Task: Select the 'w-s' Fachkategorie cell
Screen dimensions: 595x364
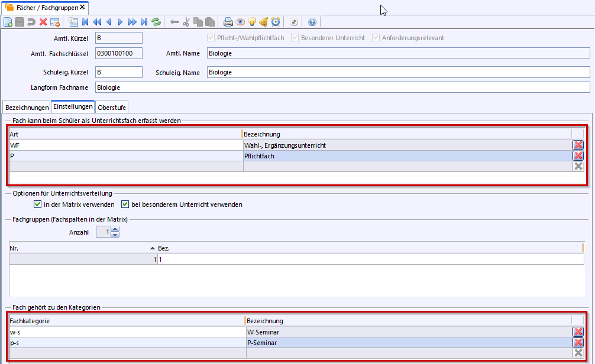Action: [x=128, y=332]
